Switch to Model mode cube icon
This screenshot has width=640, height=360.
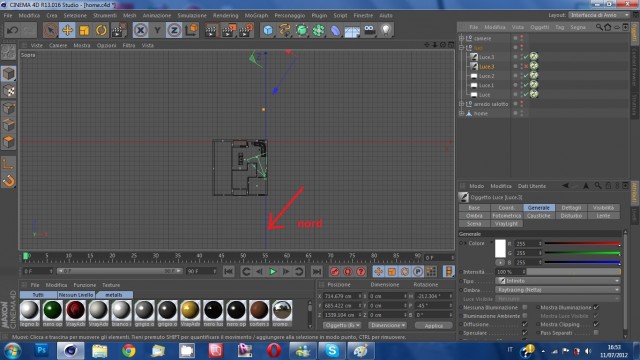[8, 74]
